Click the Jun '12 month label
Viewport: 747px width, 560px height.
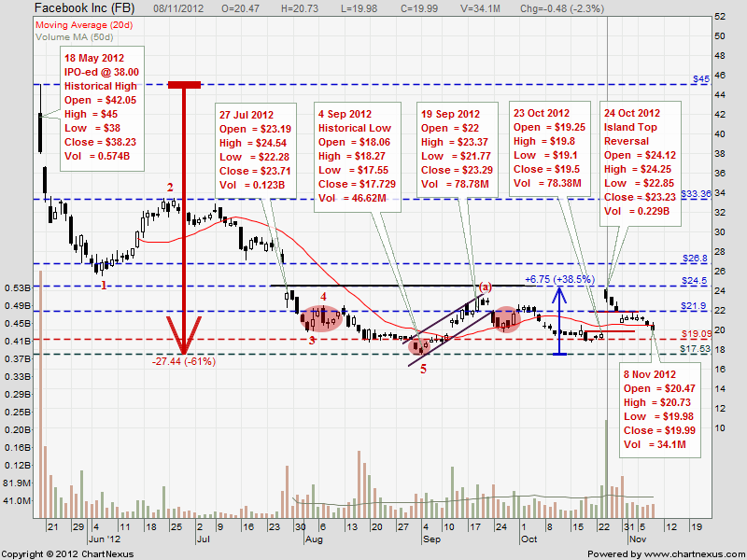pyautogui.click(x=105, y=539)
